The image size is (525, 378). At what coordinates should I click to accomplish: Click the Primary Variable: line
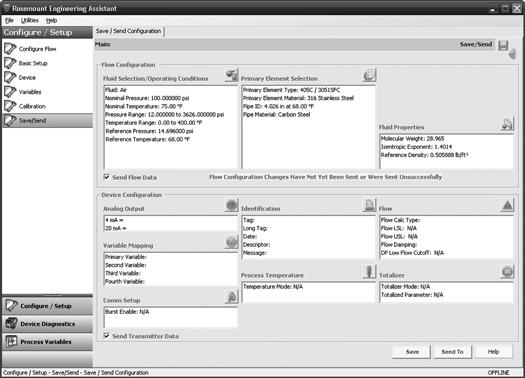click(126, 257)
